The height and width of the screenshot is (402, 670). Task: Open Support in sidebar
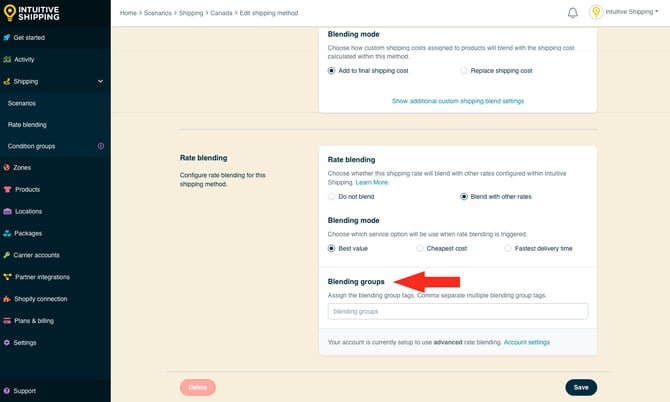(x=24, y=391)
